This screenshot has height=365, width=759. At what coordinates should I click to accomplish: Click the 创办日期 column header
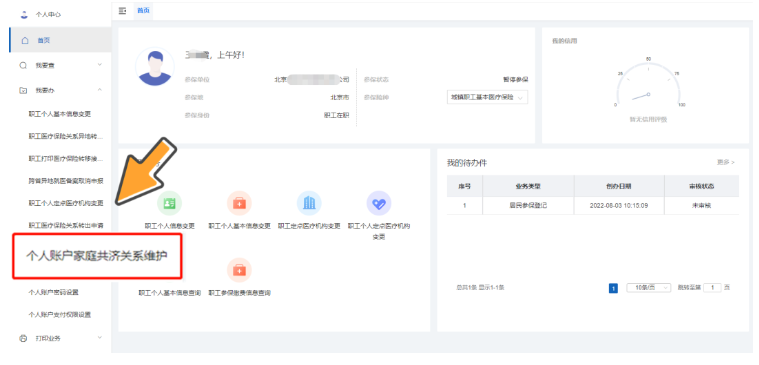pos(619,186)
